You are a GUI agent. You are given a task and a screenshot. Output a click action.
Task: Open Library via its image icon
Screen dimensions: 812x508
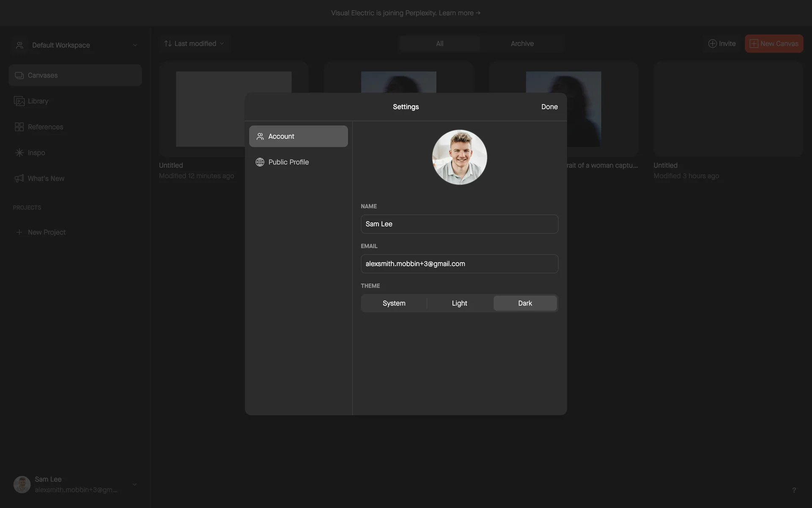pos(19,101)
